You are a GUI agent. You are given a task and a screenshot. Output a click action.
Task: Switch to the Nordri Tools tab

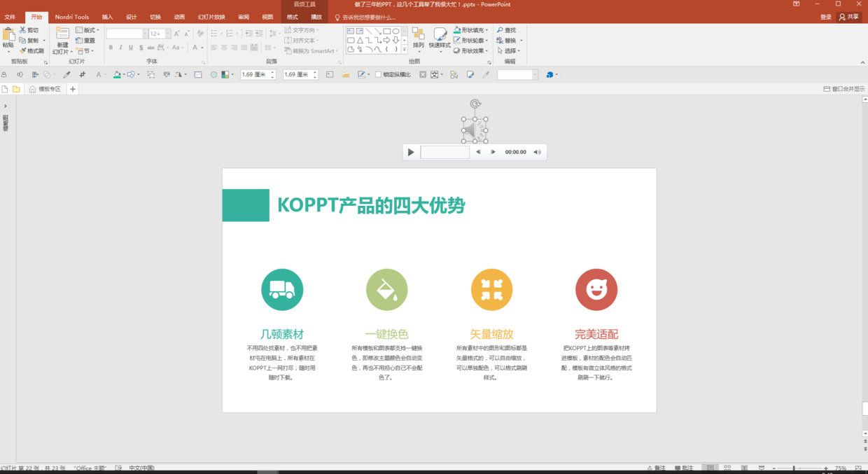[72, 17]
